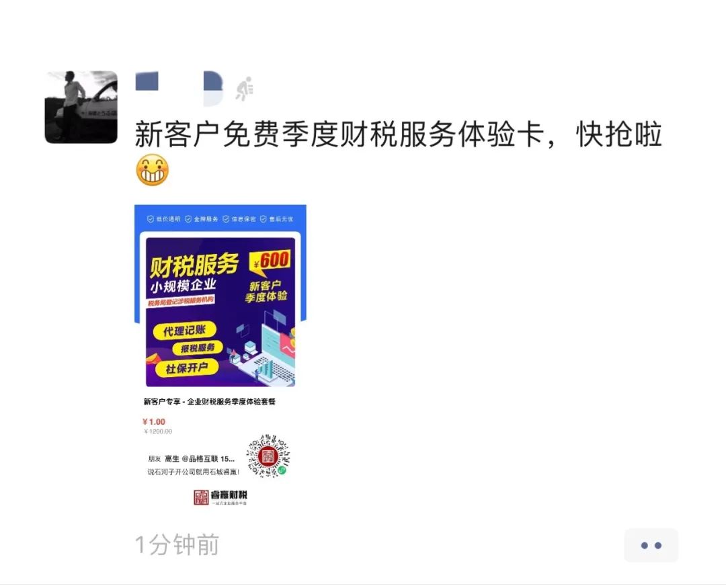Image resolution: width=726 pixels, height=588 pixels.
Task: Click the laptop illustration in the poster
Action: [267, 355]
